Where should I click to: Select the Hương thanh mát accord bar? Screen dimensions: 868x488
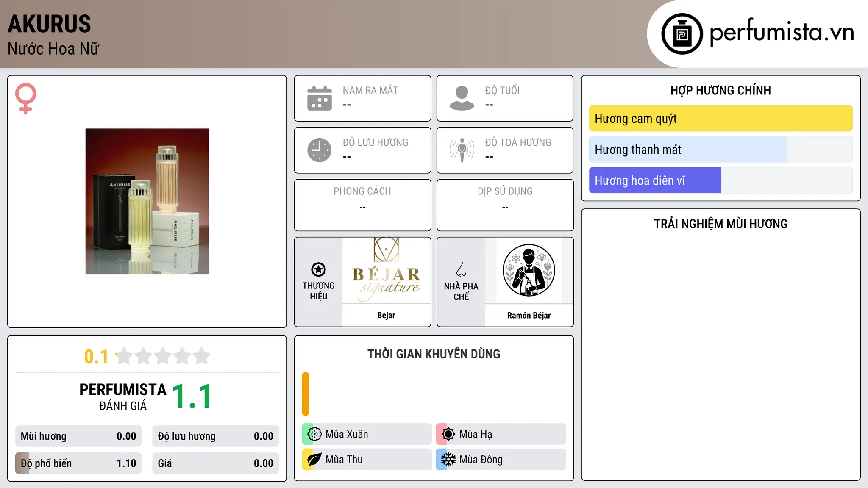[721, 150]
